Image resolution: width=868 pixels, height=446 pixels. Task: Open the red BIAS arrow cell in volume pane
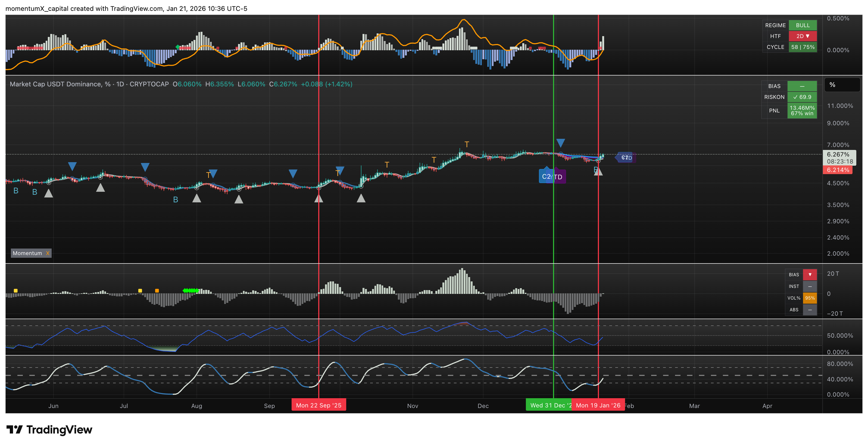[810, 275]
